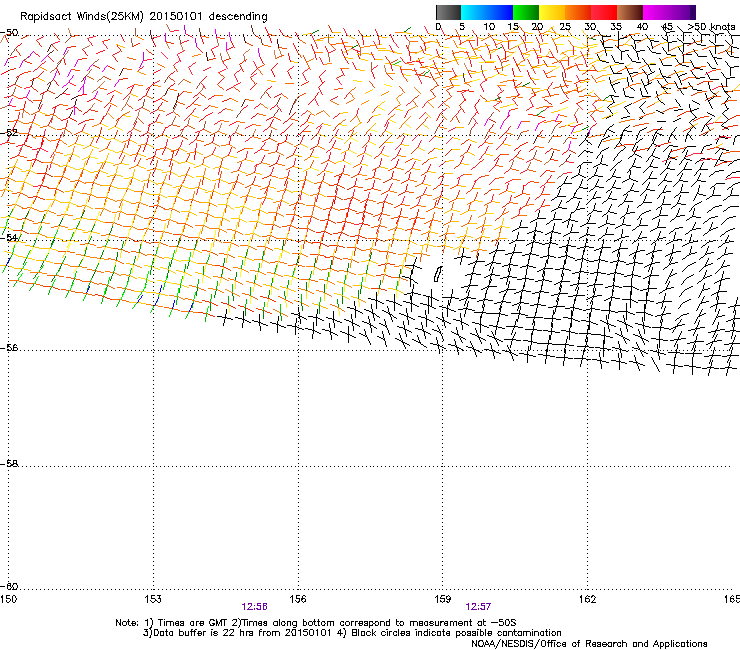
Task: Click the latitude label '-58'
Action: (9, 464)
